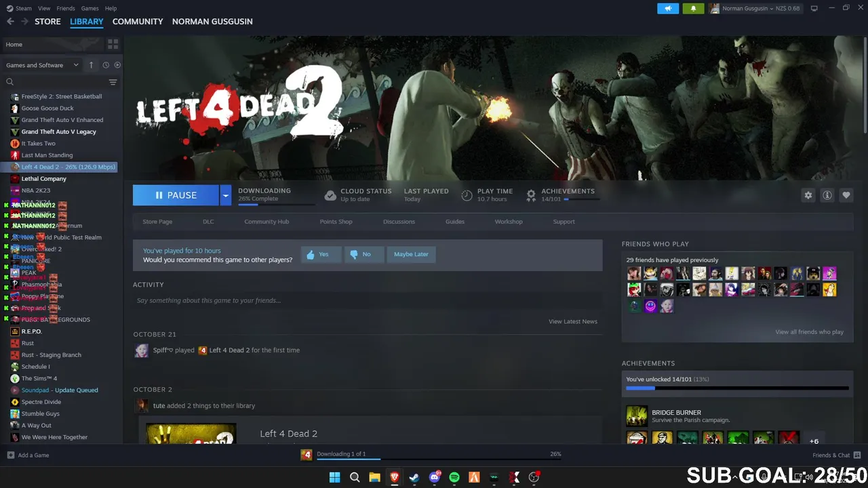Open Left 4 Dead 2 info icon
Screen dimensions: 868x488
[x=827, y=195]
